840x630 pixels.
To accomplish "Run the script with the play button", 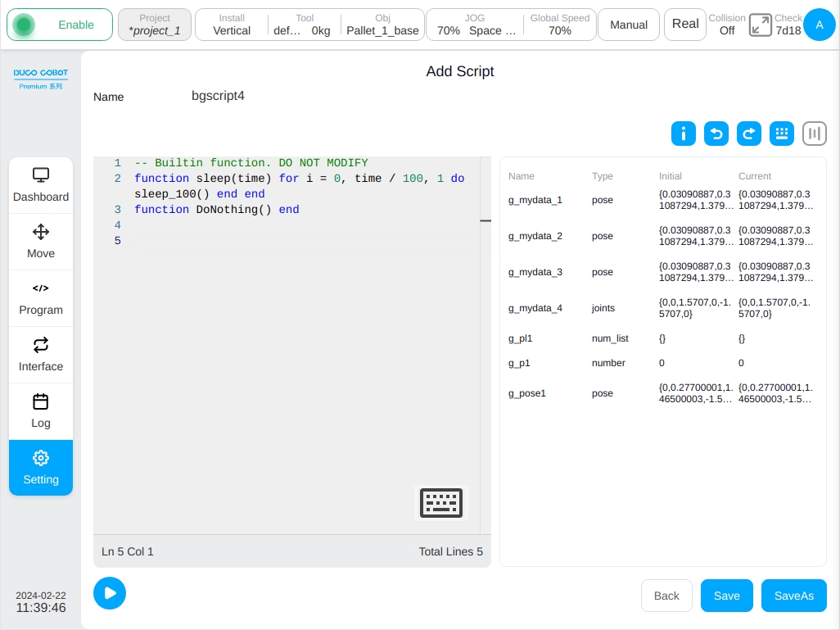I will pyautogui.click(x=110, y=593).
